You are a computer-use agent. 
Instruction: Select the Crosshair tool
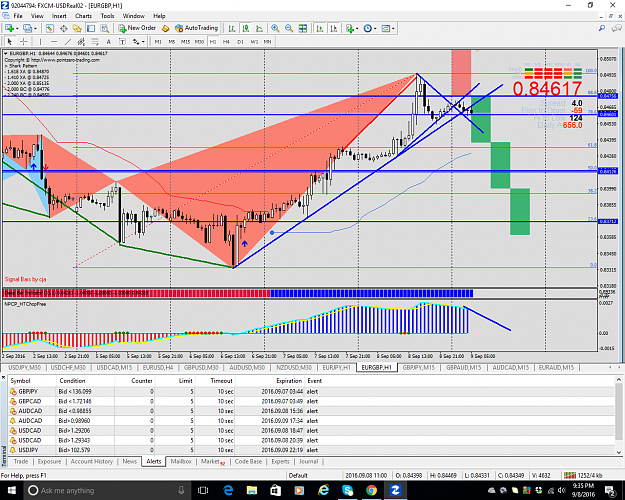[x=24, y=41]
